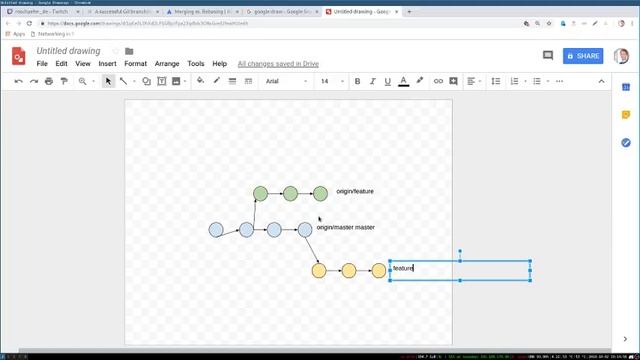640x360 pixels.
Task: Toggle Underline formatting
Action: coord(387,81)
